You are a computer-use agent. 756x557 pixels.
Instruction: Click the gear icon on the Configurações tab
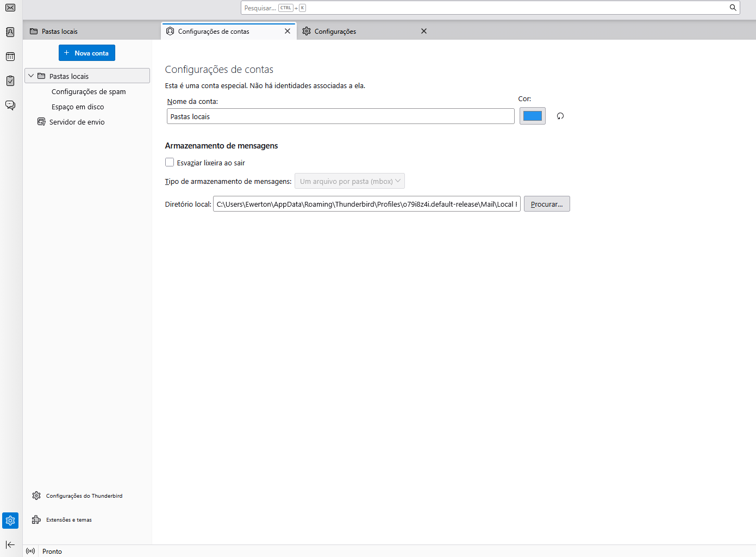[307, 31]
